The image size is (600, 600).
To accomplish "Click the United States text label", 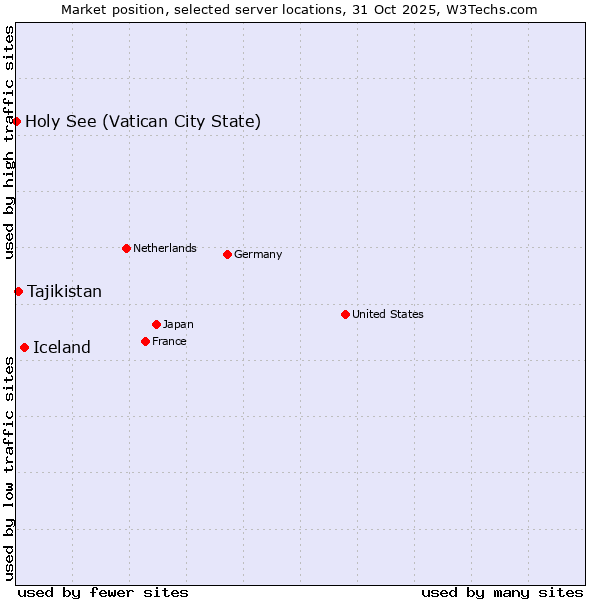I will [x=387, y=314].
